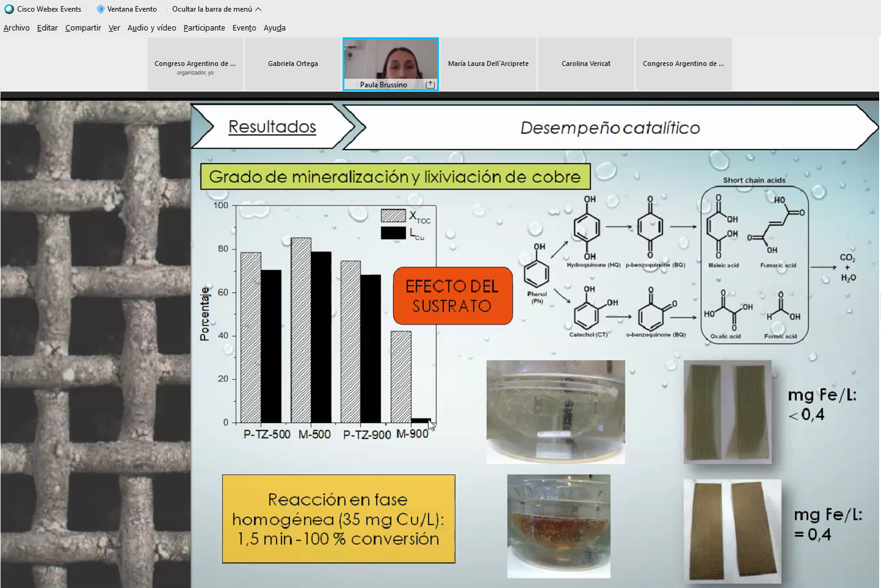Click the orange EFECTO DEL SUSTRATO box
The image size is (881, 588).
[452, 296]
